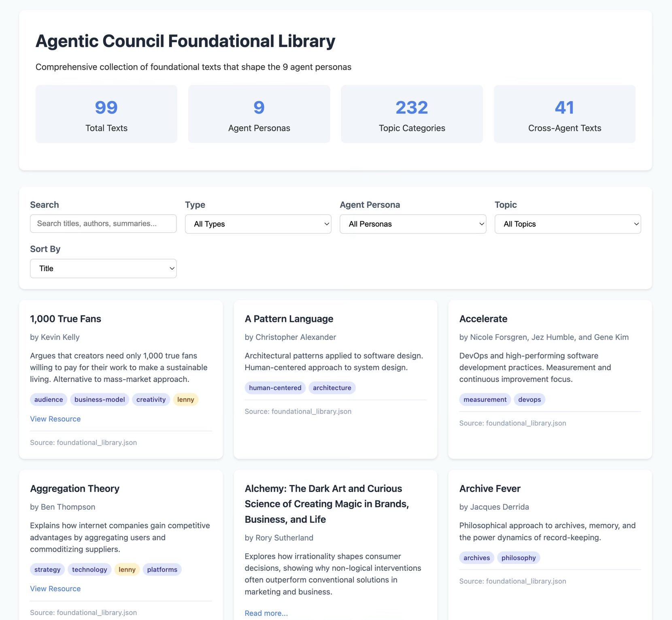The image size is (672, 620).
Task: Select the audience tag on 1,000 True Fans
Action: (x=48, y=399)
